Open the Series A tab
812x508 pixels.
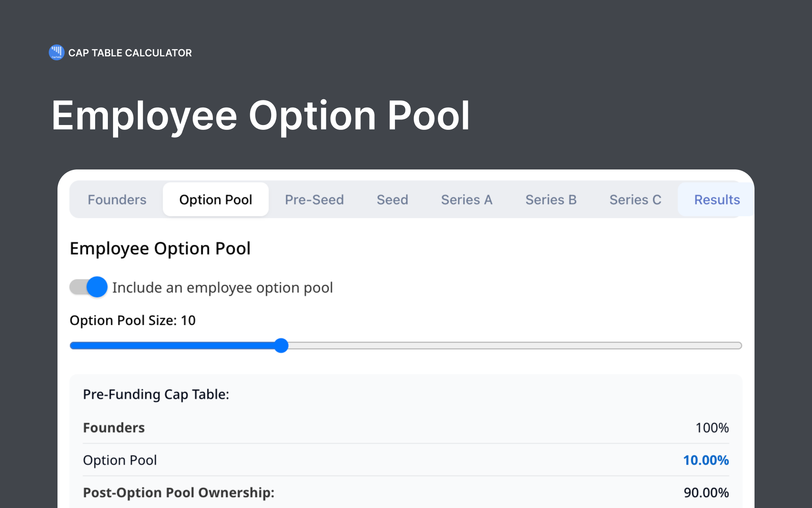pyautogui.click(x=467, y=200)
